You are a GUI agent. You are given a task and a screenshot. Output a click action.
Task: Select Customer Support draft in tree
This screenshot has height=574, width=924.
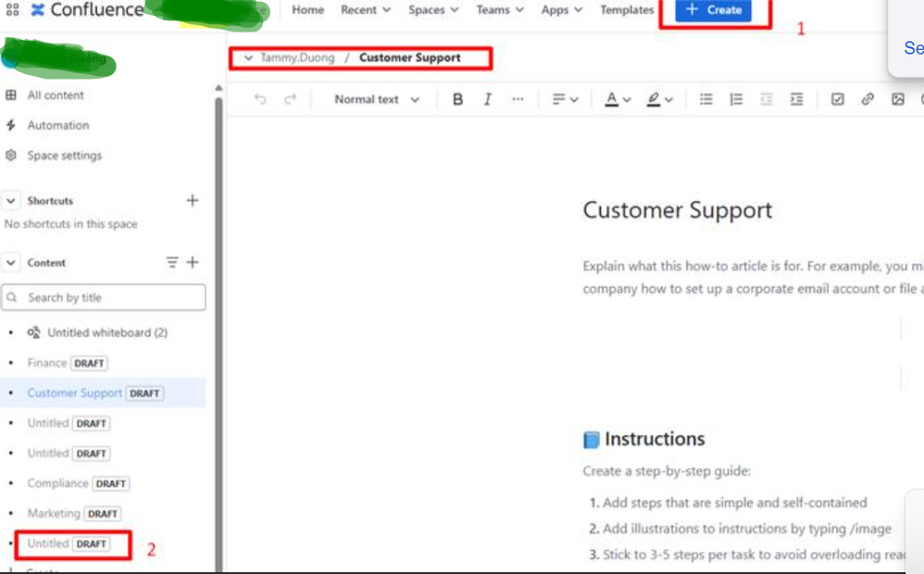[74, 393]
